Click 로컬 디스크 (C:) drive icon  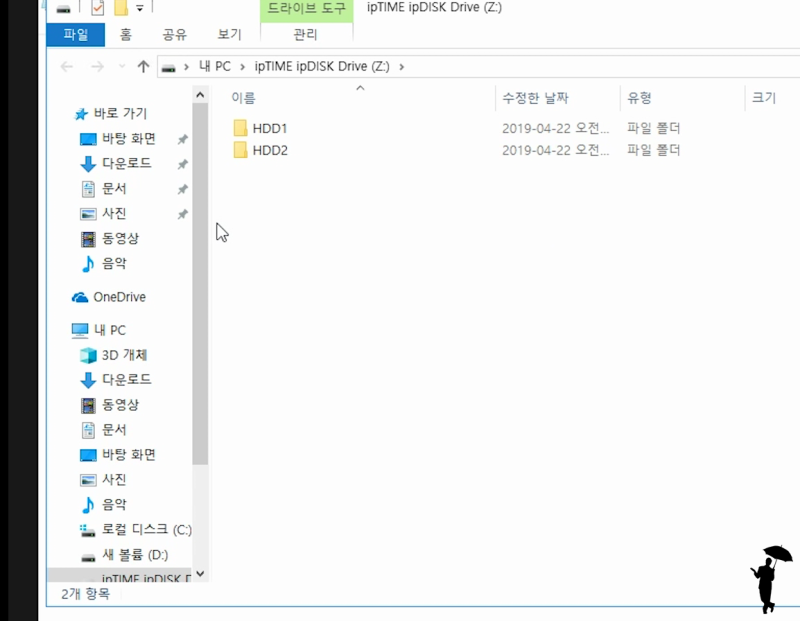(x=87, y=531)
